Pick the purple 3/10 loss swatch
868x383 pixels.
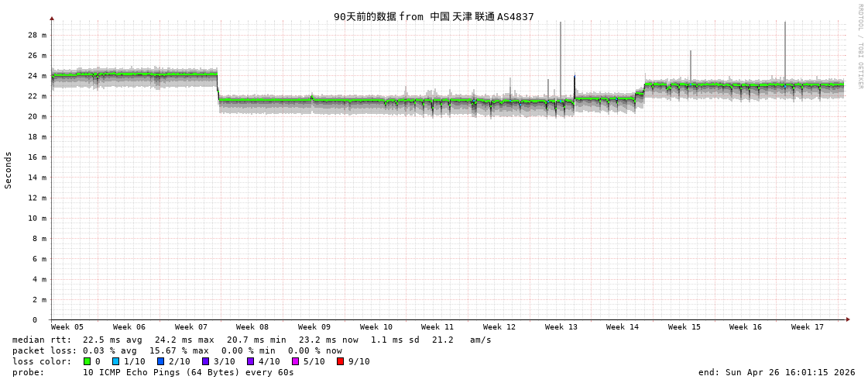pyautogui.click(x=205, y=361)
